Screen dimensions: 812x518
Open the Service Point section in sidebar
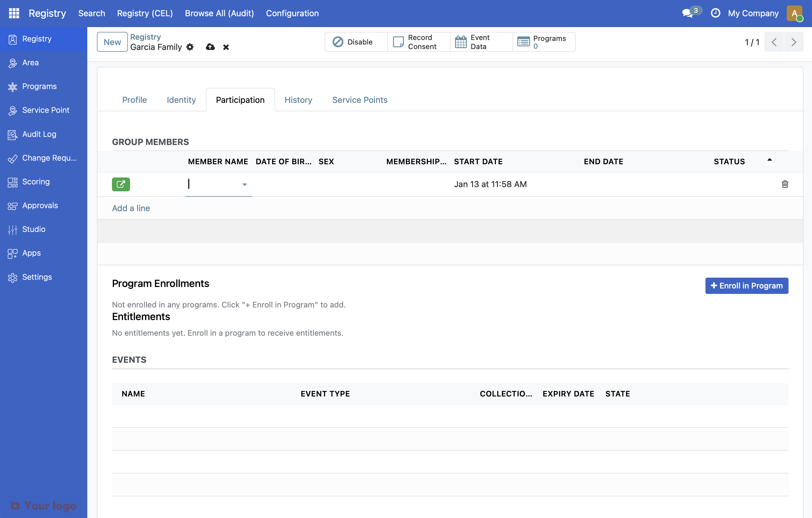coord(45,110)
